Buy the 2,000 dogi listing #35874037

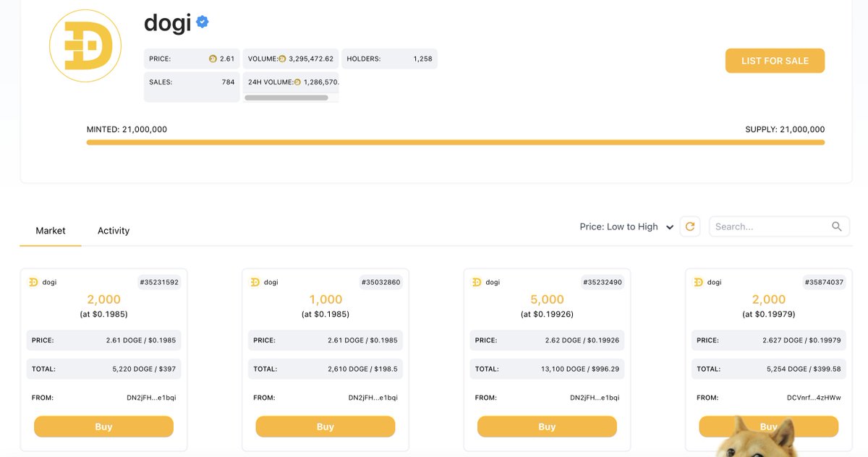pos(768,427)
